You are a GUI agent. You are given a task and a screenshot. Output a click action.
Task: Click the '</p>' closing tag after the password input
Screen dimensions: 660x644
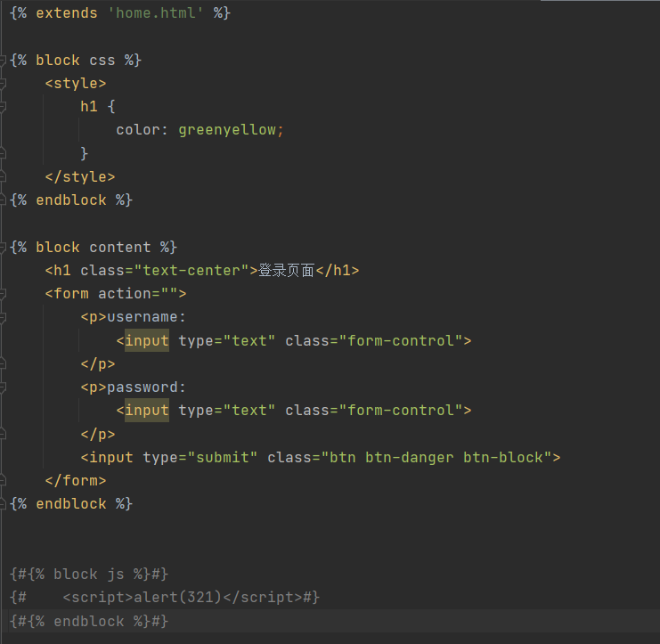coord(98,434)
